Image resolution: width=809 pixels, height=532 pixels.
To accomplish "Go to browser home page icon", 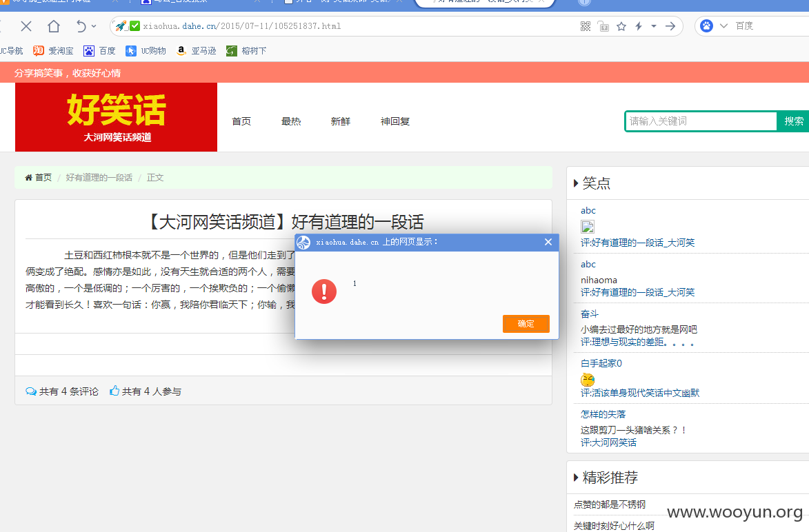I will click(x=54, y=26).
